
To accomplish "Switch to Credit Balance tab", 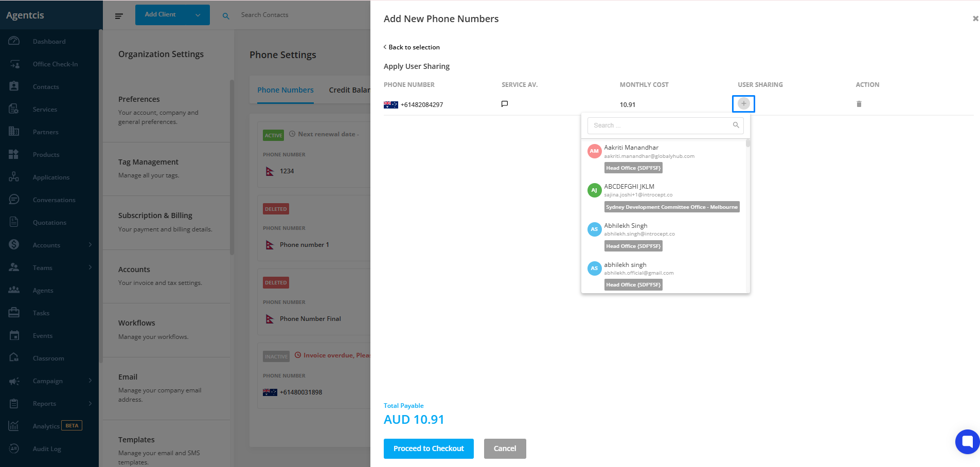I will coord(350,90).
